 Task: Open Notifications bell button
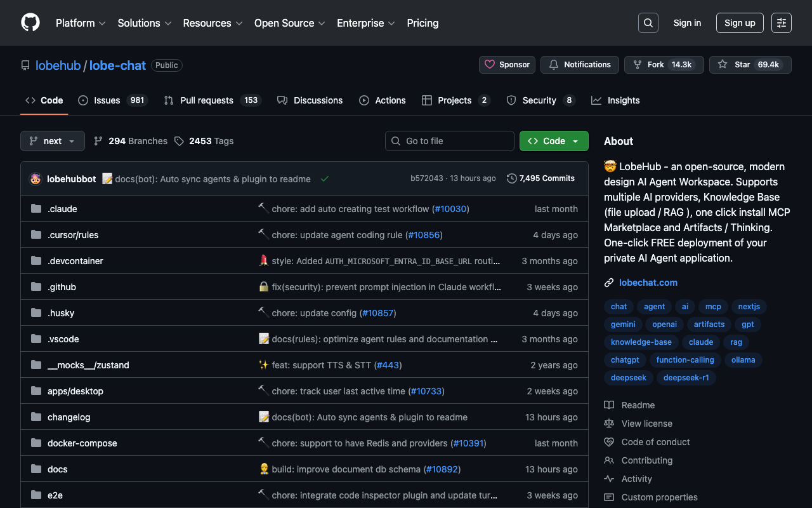580,65
